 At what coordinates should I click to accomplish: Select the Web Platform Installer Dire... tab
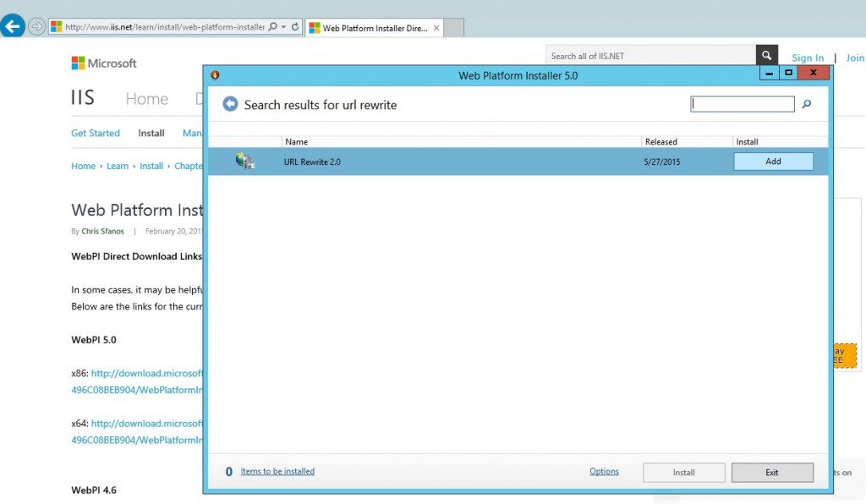click(x=375, y=28)
